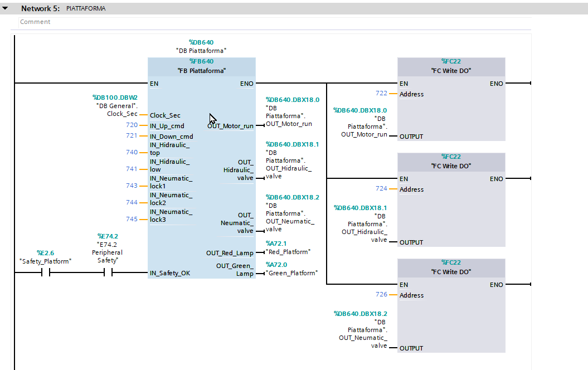Click EN pin of FC22 with address 726

pos(404,285)
